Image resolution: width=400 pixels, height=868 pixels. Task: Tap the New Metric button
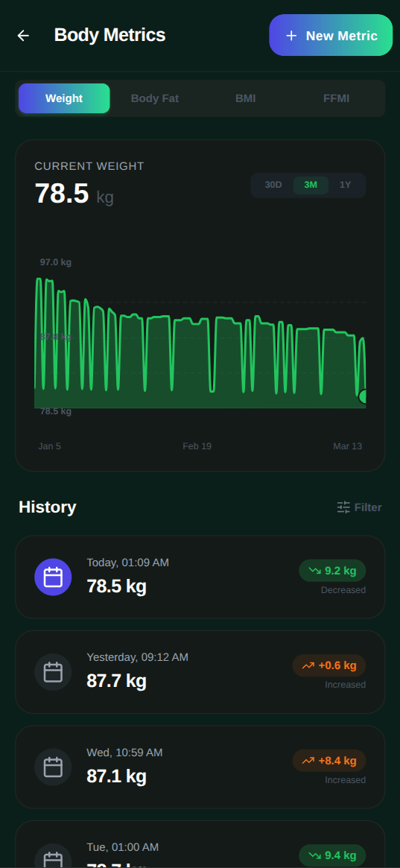coord(331,36)
